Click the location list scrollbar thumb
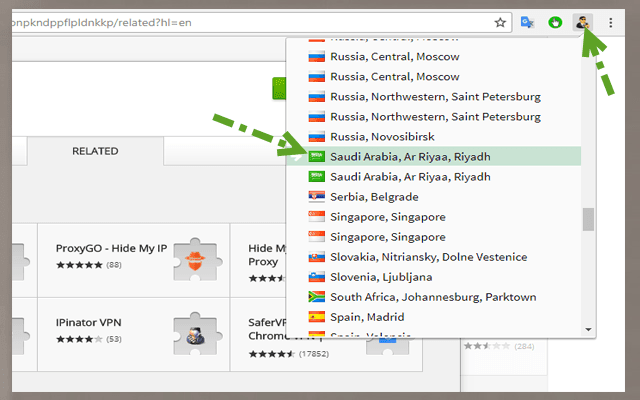 point(589,219)
